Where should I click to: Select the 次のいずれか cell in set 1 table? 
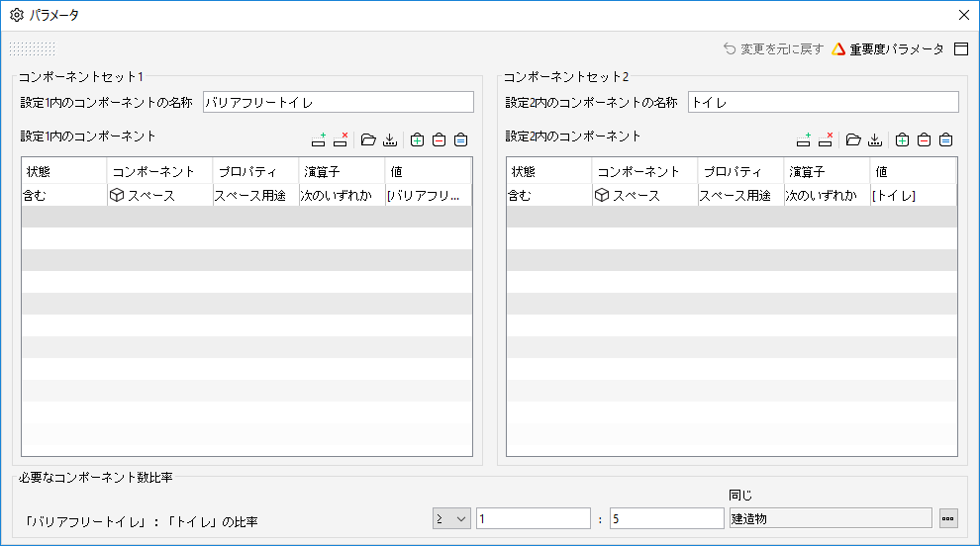coord(342,196)
